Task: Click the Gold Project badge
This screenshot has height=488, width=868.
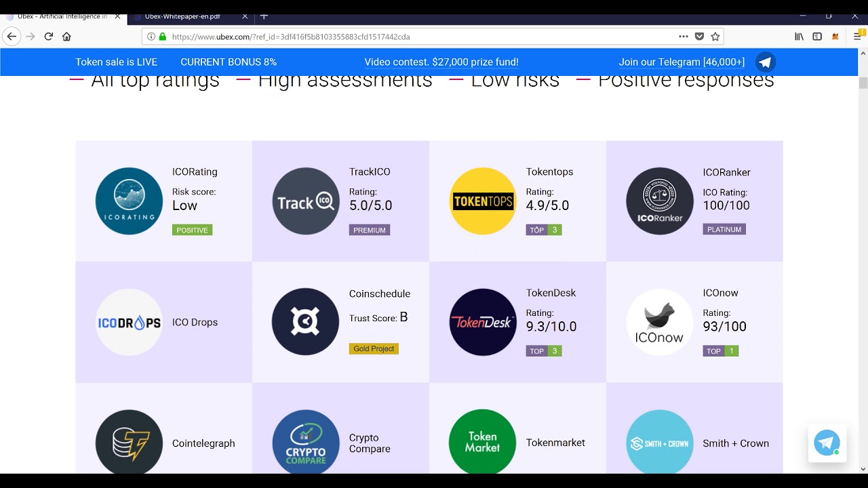Action: 374,349
